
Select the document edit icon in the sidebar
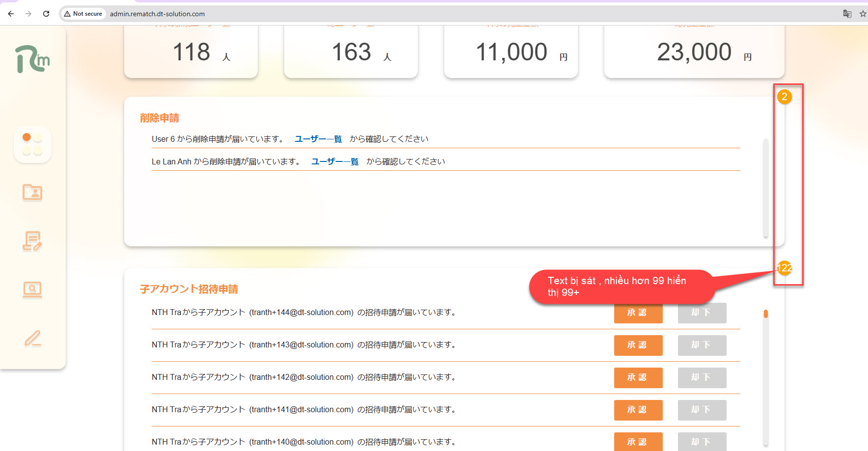point(32,241)
